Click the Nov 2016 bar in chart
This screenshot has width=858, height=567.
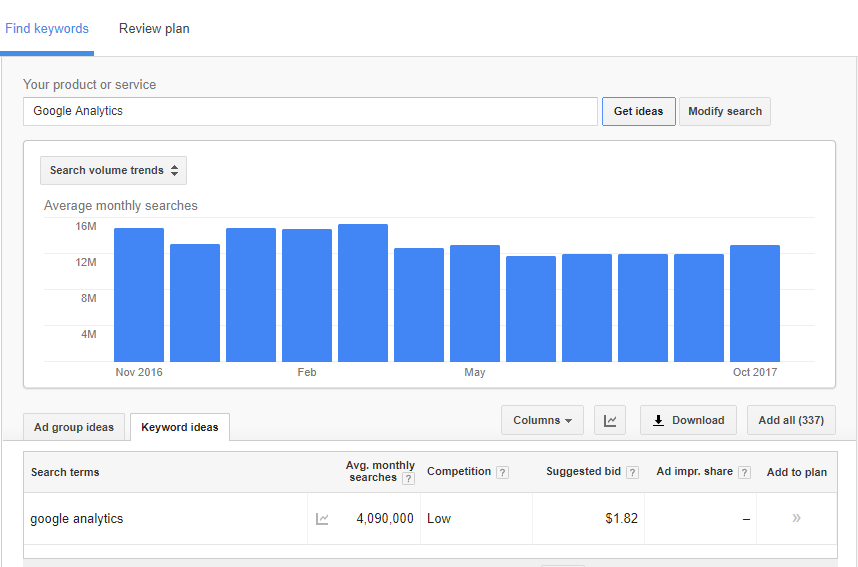(139, 295)
